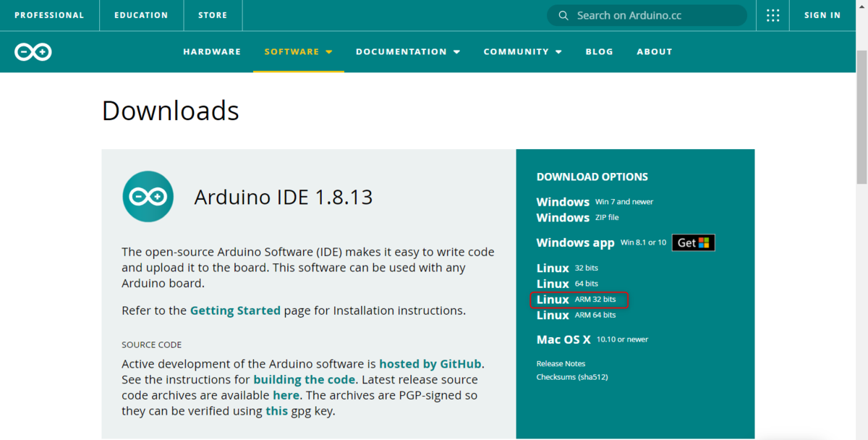This screenshot has width=868, height=440.
Task: Download Linux 32 bits
Action: (x=567, y=268)
